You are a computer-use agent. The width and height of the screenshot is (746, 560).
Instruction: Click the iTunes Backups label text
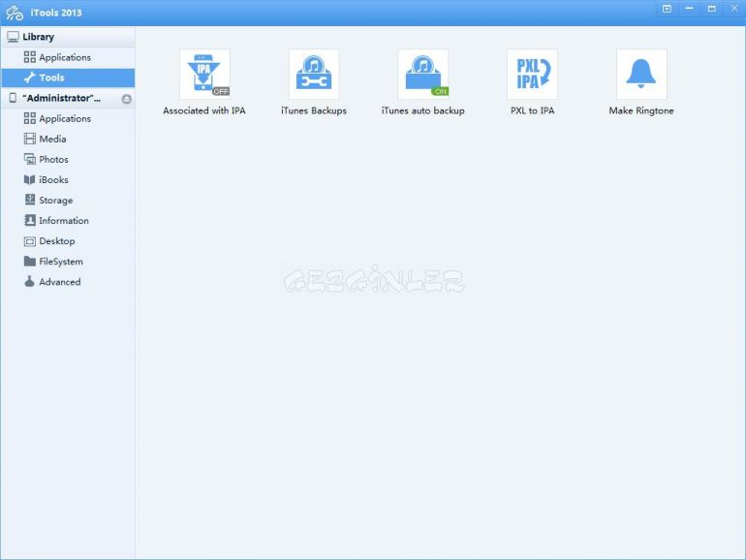tap(314, 110)
